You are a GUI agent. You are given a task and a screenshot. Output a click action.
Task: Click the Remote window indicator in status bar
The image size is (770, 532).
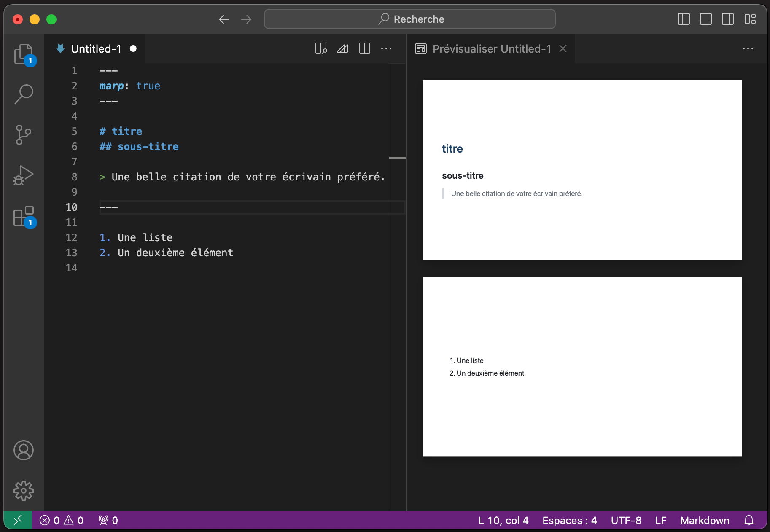point(18,520)
